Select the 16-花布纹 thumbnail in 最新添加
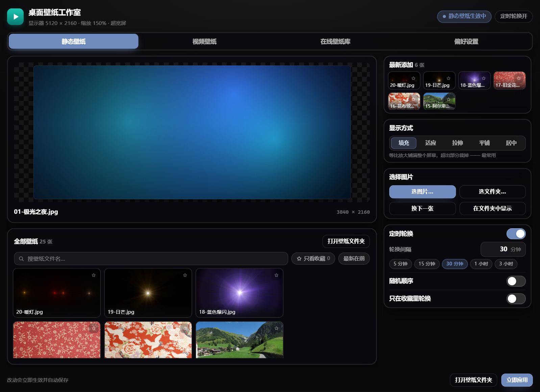The width and height of the screenshot is (540, 392). click(x=404, y=101)
